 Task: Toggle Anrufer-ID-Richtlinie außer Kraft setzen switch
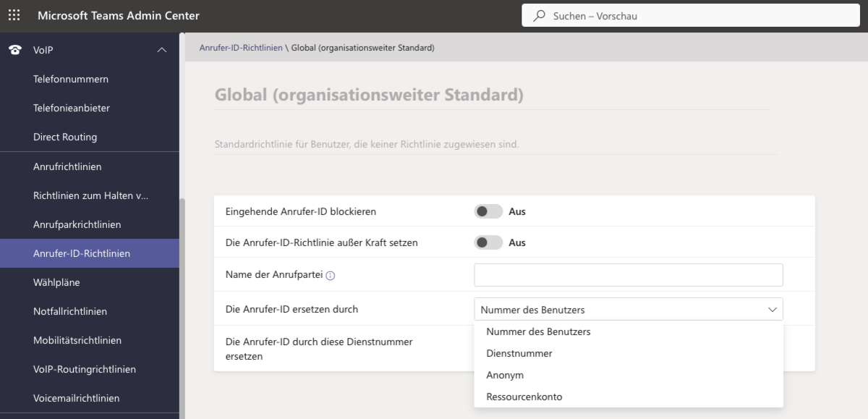click(x=488, y=242)
